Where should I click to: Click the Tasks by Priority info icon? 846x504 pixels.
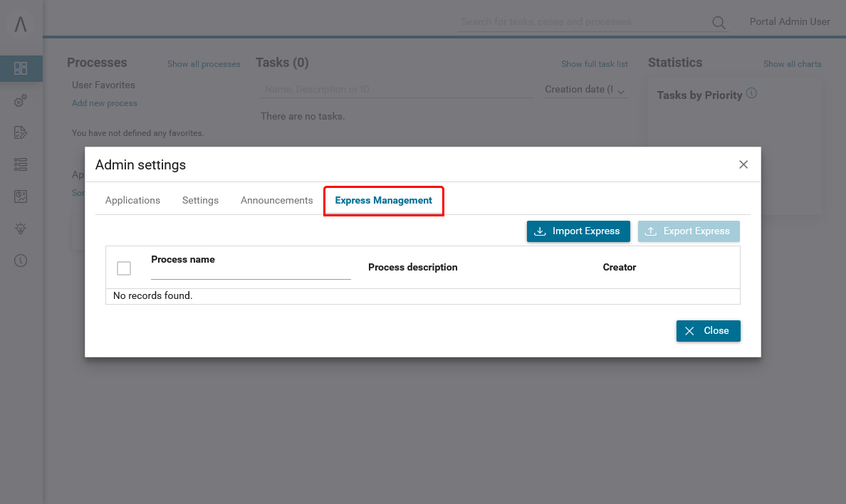[751, 93]
